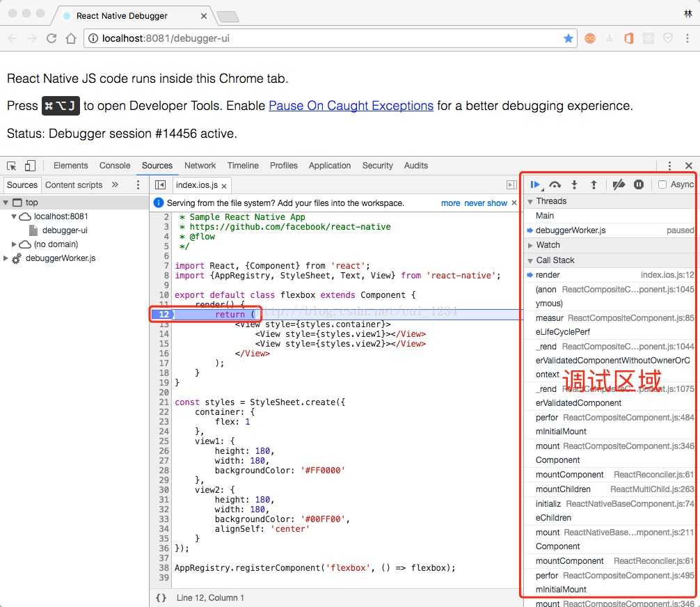This screenshot has width=700, height=607.
Task: Open the Profiles tab
Action: pos(283,166)
